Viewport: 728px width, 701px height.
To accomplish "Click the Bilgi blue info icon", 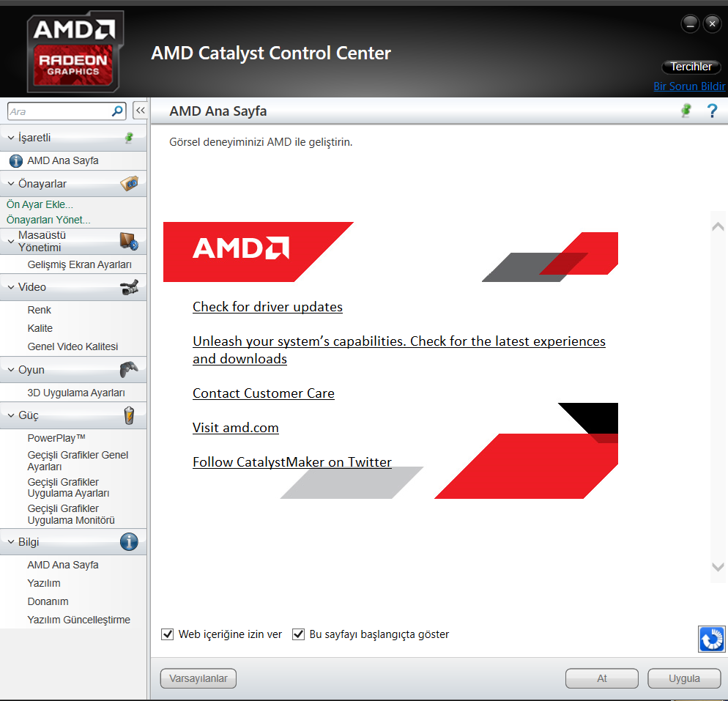I will point(129,541).
